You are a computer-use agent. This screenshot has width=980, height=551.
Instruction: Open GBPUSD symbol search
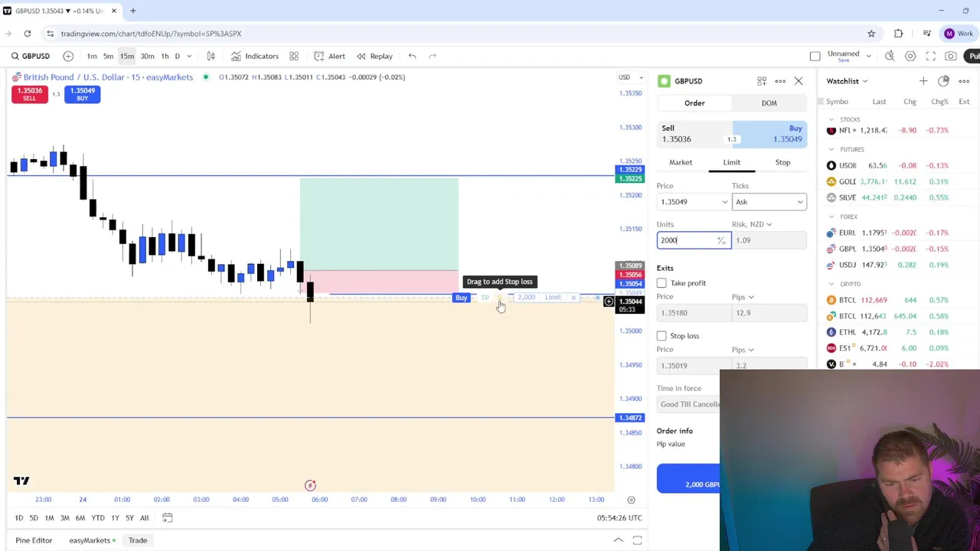pyautogui.click(x=31, y=56)
